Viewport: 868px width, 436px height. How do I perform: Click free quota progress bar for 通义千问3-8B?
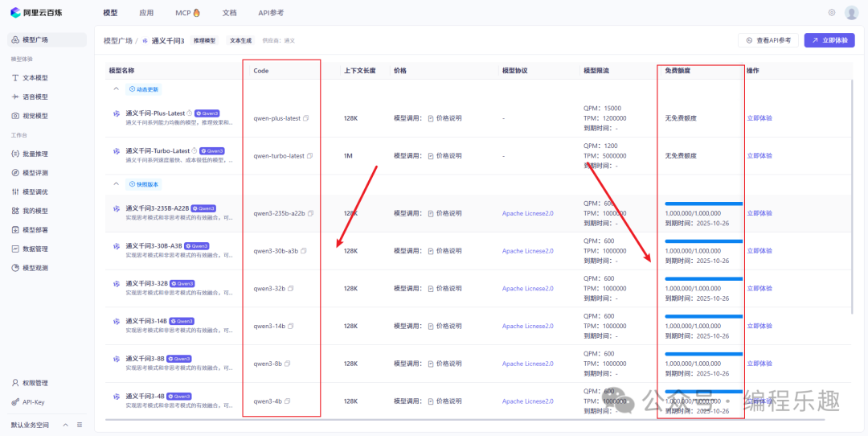point(703,353)
